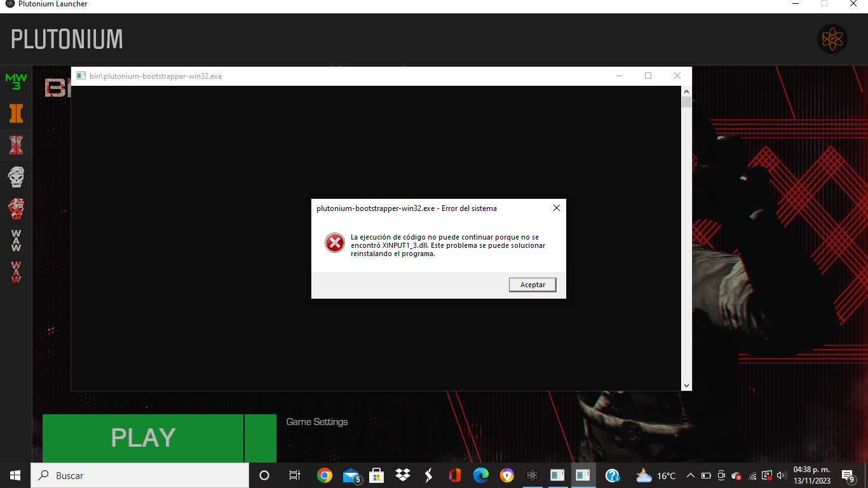Open Cortana circle icon on taskbar
This screenshot has width=868, height=488.
tap(264, 475)
